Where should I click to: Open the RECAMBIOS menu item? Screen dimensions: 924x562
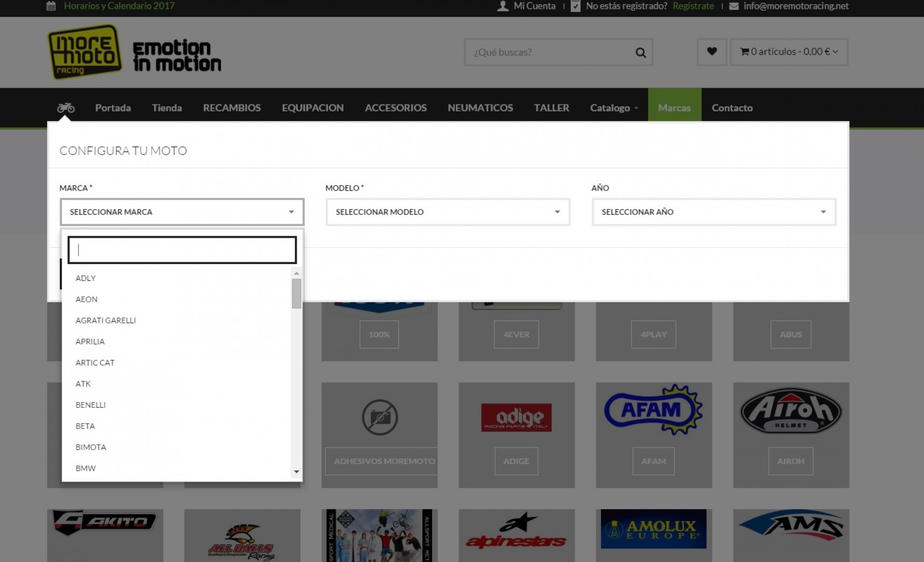(232, 108)
